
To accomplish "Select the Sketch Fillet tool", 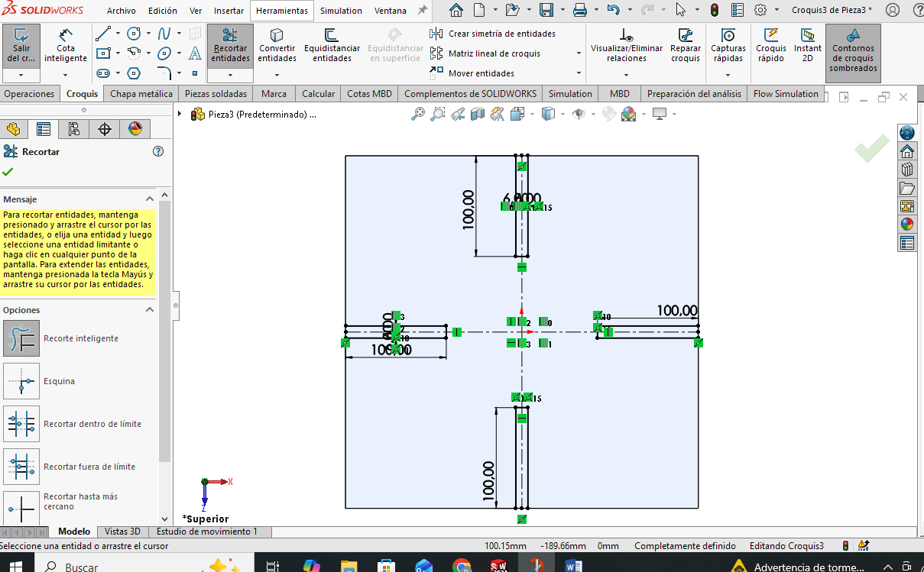I will [164, 74].
